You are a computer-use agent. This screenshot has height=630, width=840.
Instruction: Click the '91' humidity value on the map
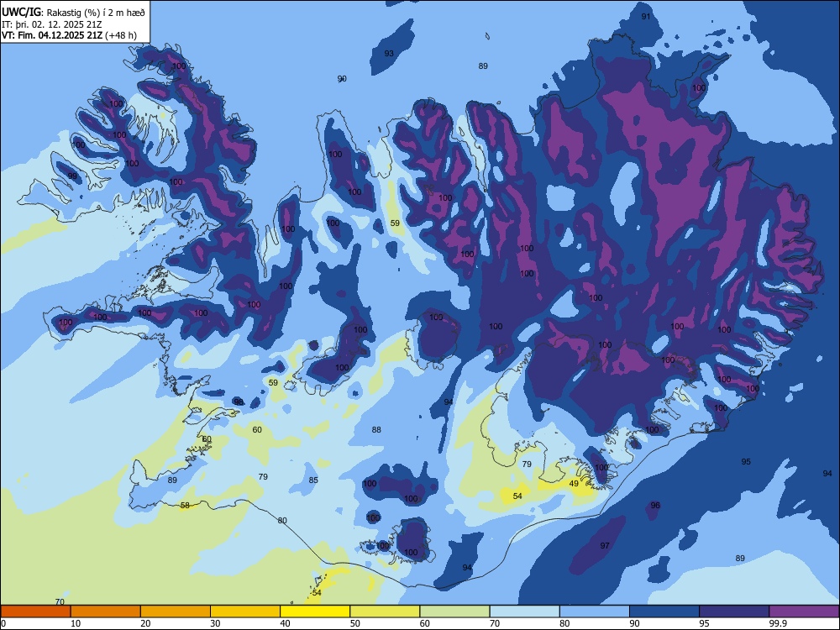tap(646, 17)
